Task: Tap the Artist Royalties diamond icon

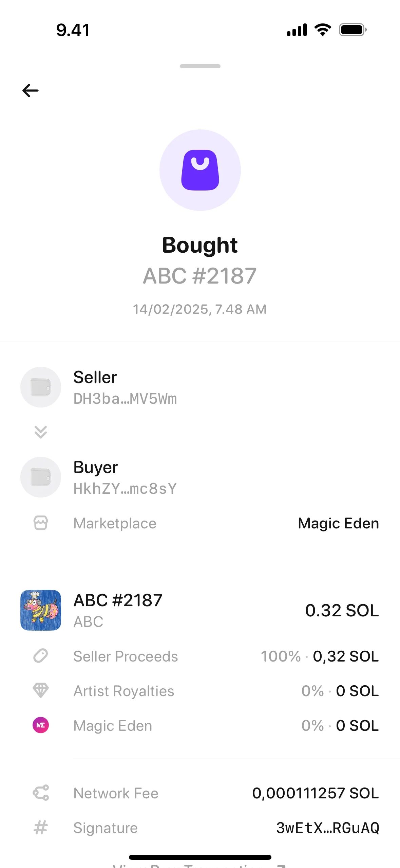Action: [x=41, y=690]
